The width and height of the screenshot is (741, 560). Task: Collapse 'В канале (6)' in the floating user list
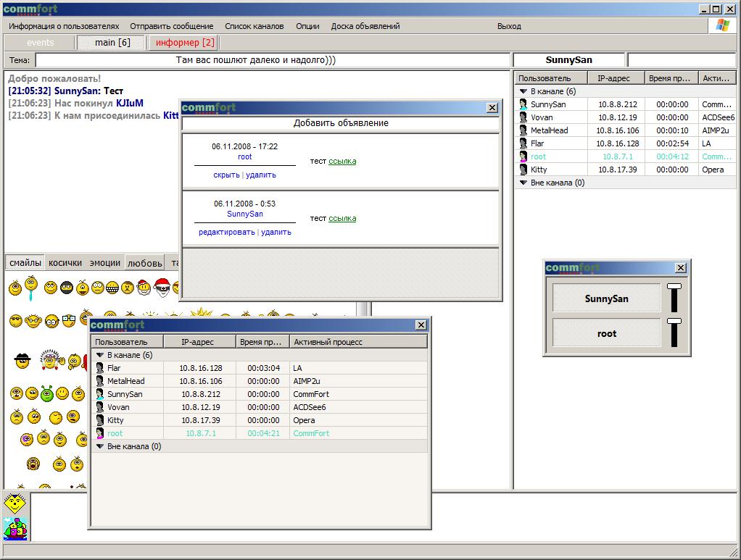point(100,355)
